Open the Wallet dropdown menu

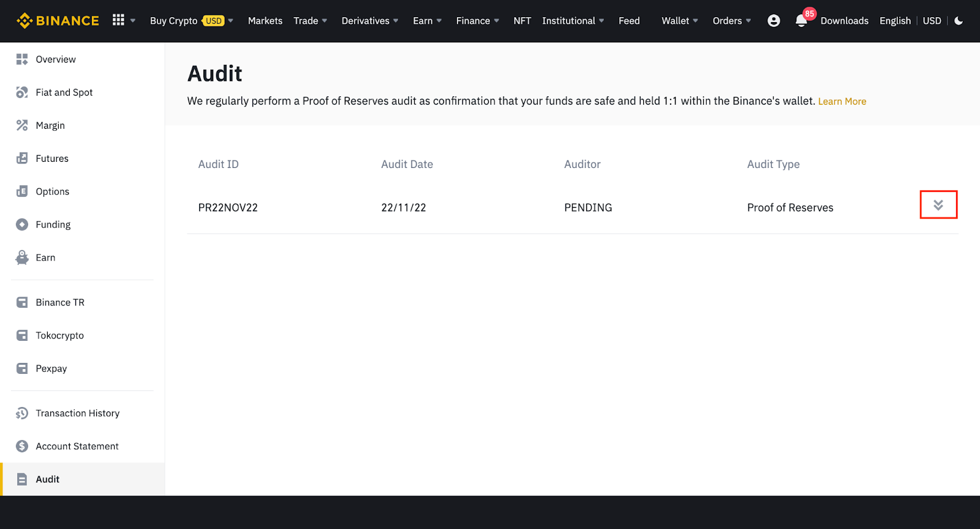click(679, 21)
